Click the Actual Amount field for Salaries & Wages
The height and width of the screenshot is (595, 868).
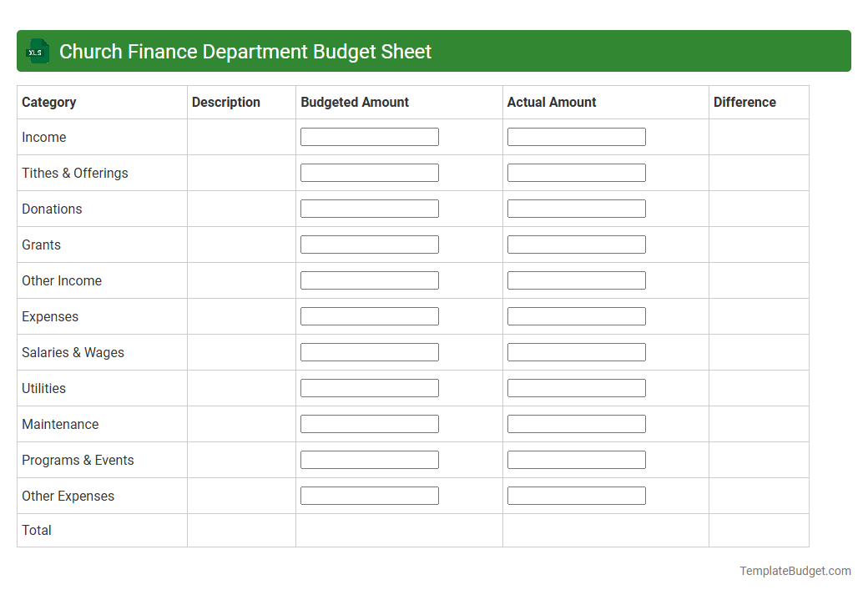(576, 351)
